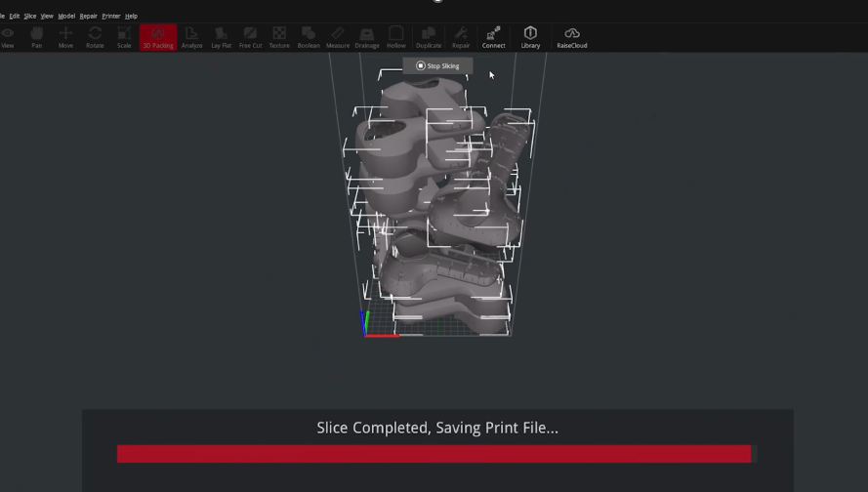Open the Analyze tool
Screen dimensions: 868x492
pyautogui.click(x=192, y=38)
